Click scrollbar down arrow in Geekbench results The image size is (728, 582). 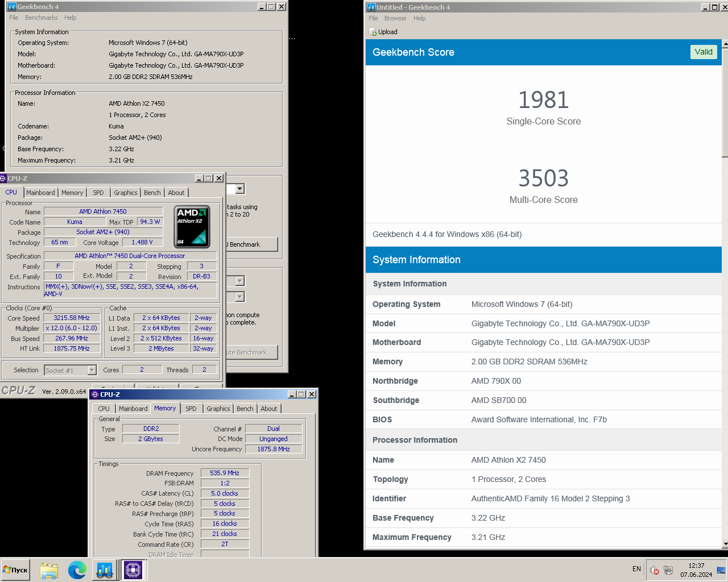tap(725, 544)
